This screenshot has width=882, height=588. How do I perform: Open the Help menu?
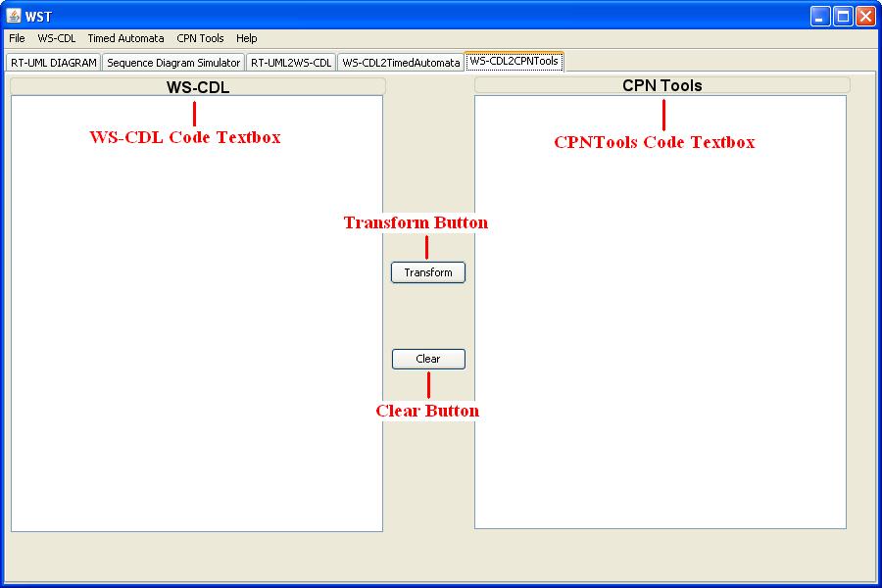(246, 38)
